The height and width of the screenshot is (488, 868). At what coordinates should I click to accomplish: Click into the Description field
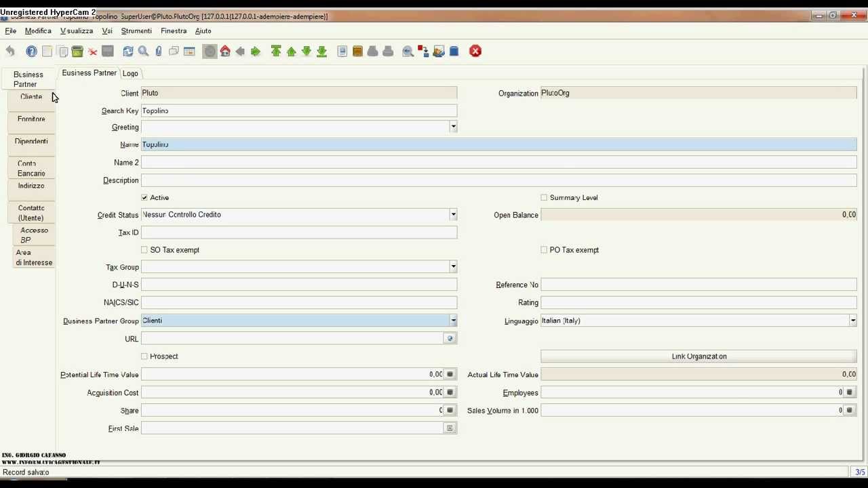tap(499, 180)
